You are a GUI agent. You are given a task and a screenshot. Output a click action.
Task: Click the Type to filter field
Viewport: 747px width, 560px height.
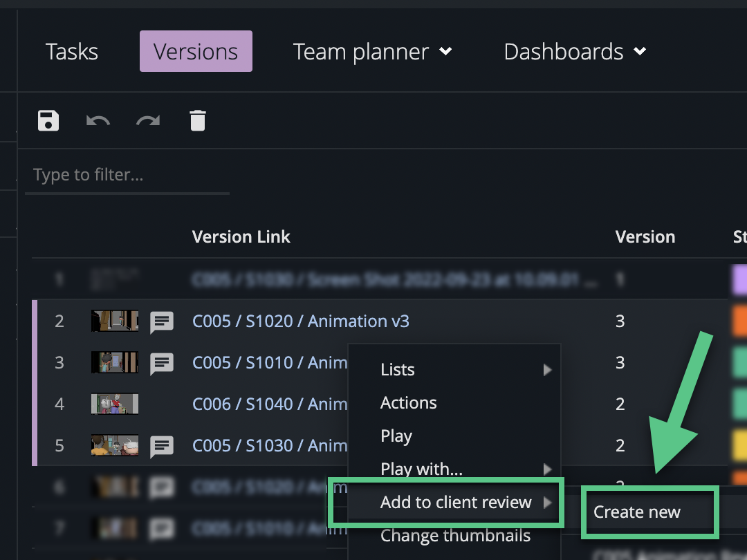click(127, 175)
